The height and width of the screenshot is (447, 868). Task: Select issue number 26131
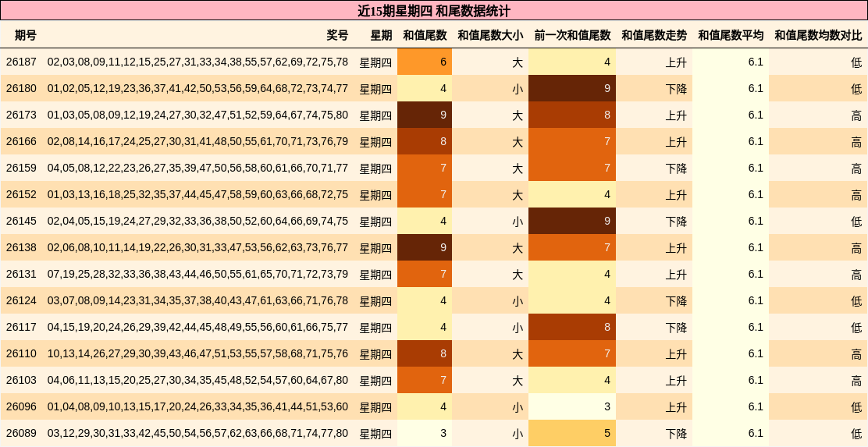[x=21, y=275]
